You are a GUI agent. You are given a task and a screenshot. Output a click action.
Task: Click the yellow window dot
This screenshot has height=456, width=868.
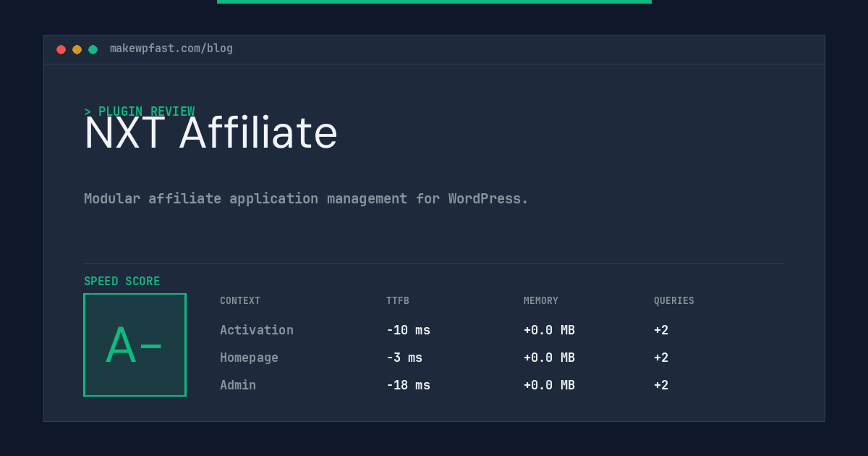coord(77,49)
